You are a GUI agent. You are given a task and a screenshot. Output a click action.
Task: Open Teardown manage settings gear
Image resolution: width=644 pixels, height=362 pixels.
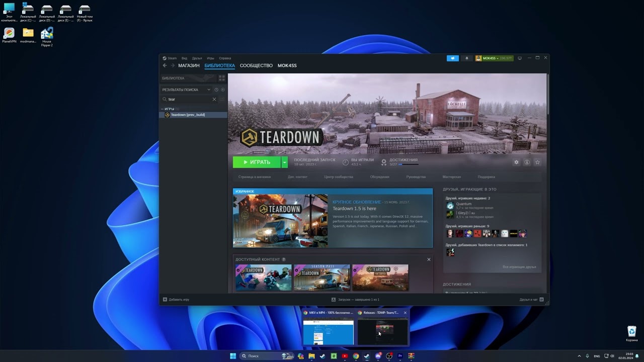516,162
